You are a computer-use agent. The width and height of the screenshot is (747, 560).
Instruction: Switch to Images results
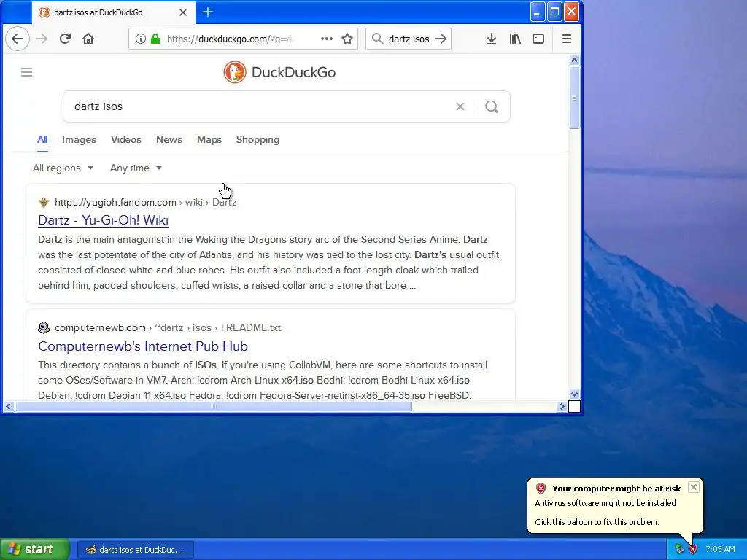79,139
